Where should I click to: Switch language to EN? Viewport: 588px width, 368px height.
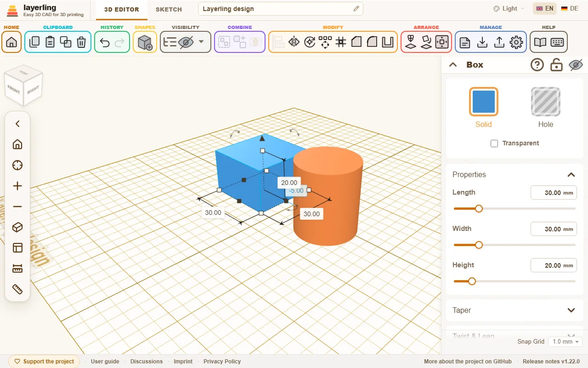tap(545, 8)
